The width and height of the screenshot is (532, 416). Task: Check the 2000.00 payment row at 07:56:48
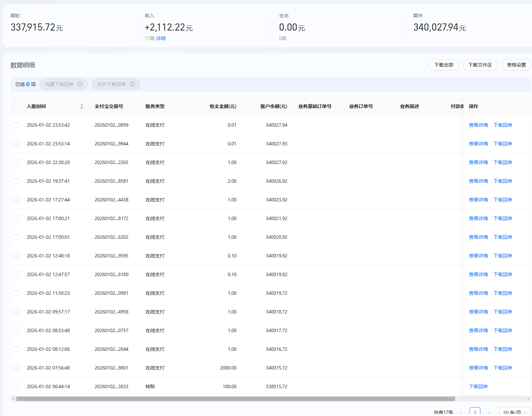point(16,368)
